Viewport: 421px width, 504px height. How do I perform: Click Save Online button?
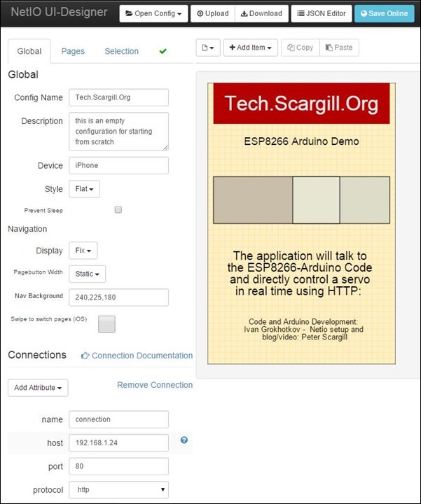(x=385, y=13)
